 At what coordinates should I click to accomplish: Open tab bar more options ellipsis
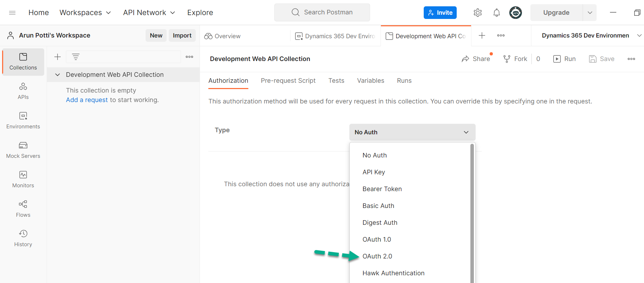click(x=501, y=35)
